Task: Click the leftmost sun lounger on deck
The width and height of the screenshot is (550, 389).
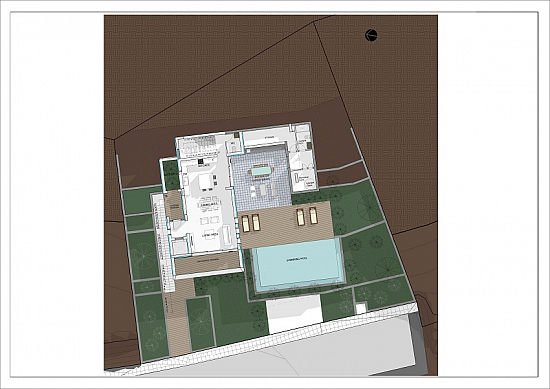Action: point(246,223)
